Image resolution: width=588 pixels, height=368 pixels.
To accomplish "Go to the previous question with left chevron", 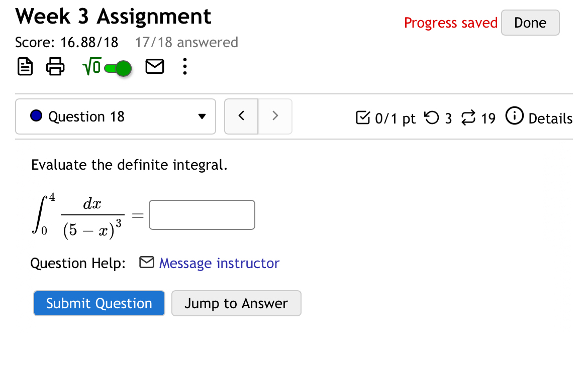I will click(241, 116).
